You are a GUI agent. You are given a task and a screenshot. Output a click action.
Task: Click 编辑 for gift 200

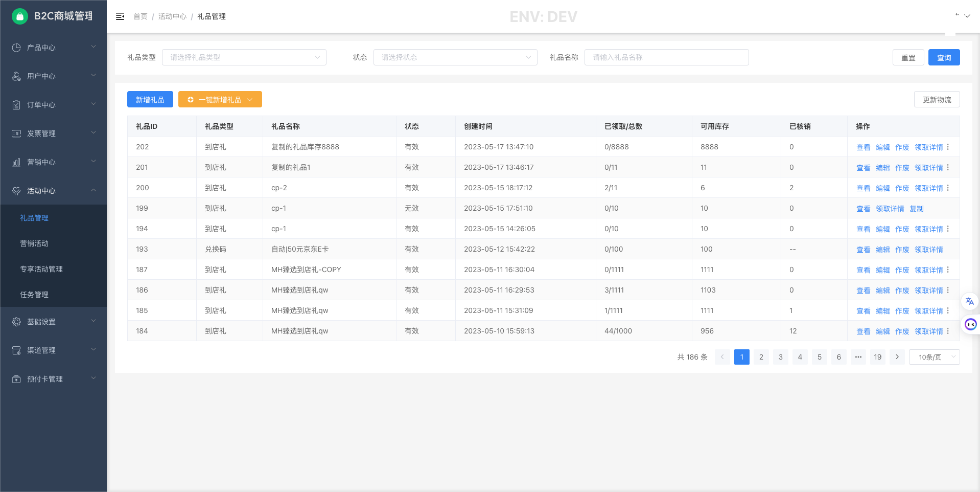(x=883, y=188)
